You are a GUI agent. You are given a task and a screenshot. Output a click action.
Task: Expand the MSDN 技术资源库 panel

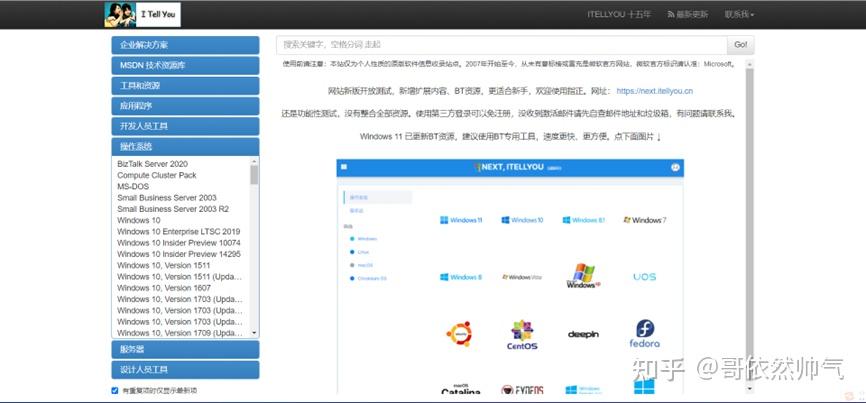[x=185, y=65]
